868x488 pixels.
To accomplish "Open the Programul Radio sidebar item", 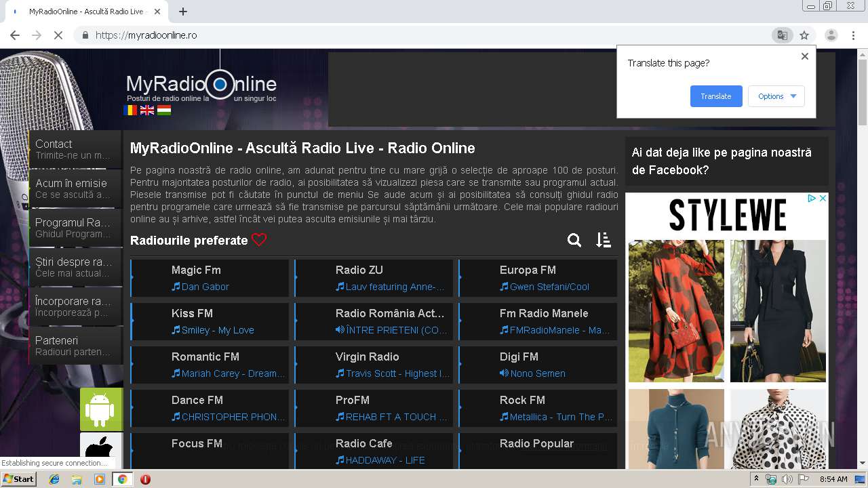I will [75, 228].
